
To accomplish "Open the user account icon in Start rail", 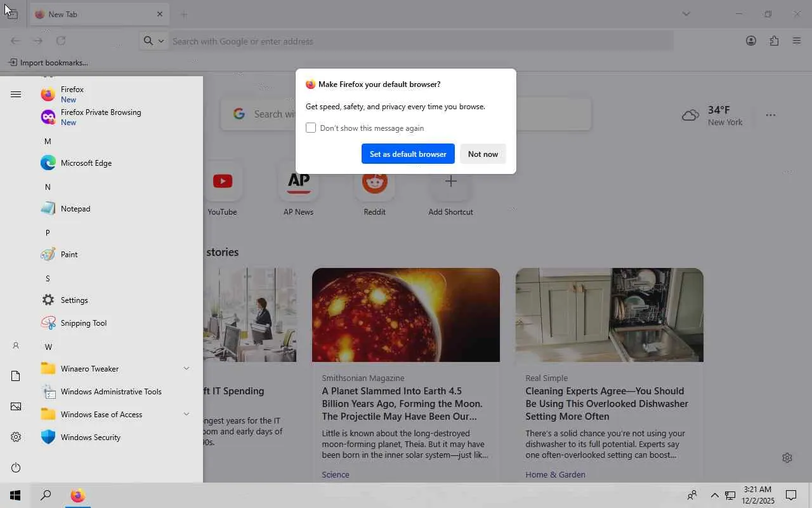I will [x=16, y=345].
